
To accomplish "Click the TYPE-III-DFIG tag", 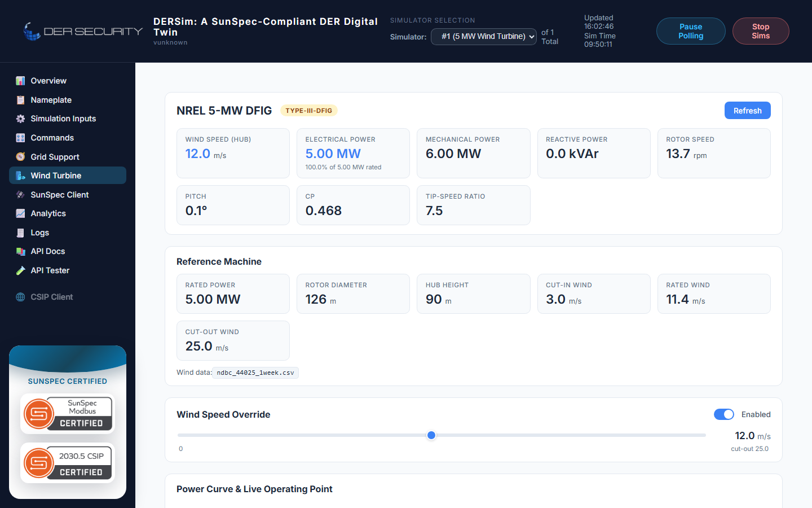I will tap(309, 111).
